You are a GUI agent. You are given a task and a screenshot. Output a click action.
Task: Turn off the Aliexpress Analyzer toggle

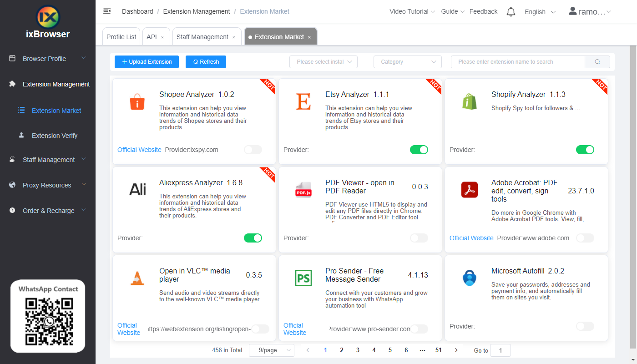click(x=253, y=238)
